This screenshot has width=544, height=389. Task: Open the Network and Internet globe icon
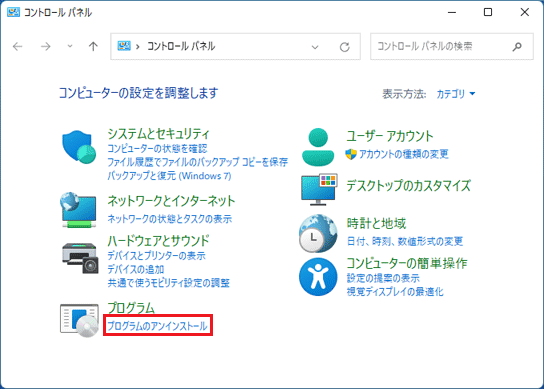coord(79,210)
